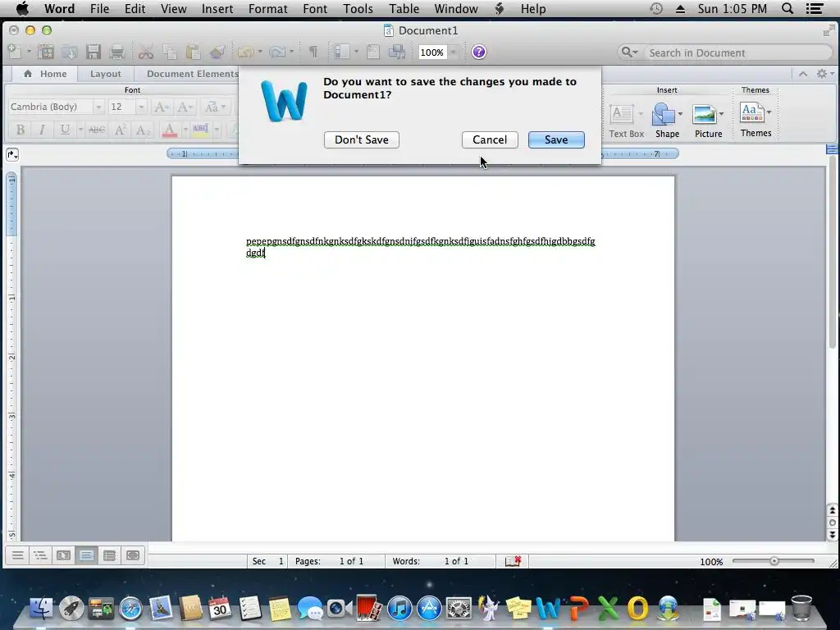Click the Search in Document field
The image size is (840, 630).
pyautogui.click(x=724, y=52)
